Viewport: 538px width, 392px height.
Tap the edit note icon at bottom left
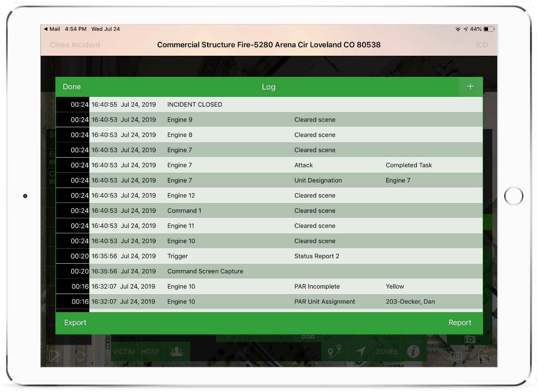(x=54, y=356)
